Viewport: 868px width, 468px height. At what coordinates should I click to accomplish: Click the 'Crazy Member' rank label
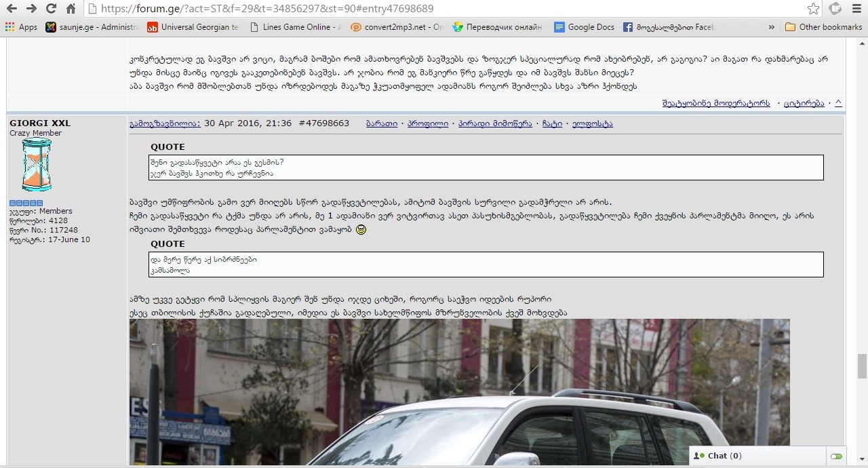(35, 133)
